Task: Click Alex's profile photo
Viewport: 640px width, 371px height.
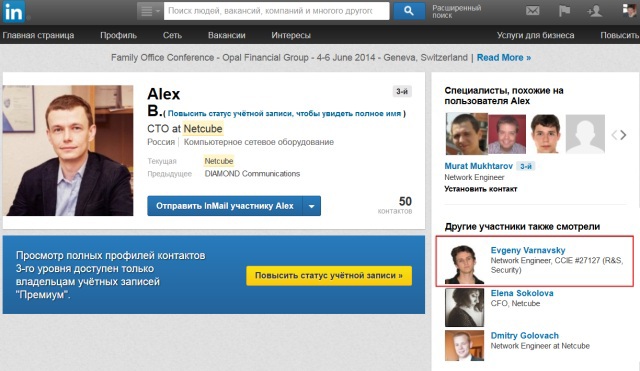Action: [68, 150]
